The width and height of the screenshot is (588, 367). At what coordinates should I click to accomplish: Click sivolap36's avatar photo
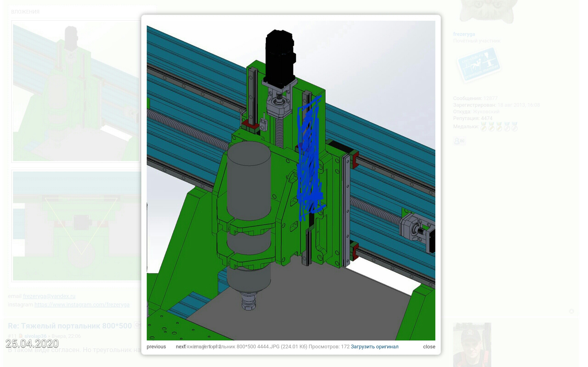(472, 345)
